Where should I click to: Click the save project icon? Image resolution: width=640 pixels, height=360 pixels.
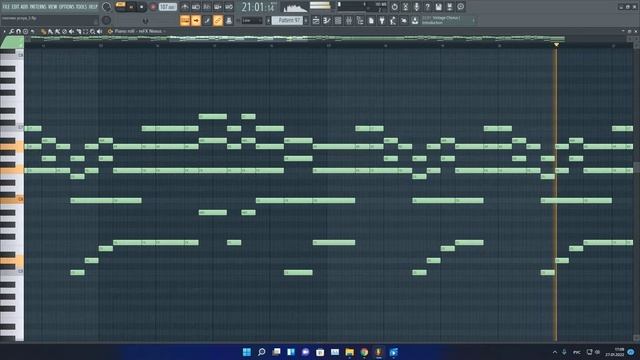coord(438,7)
